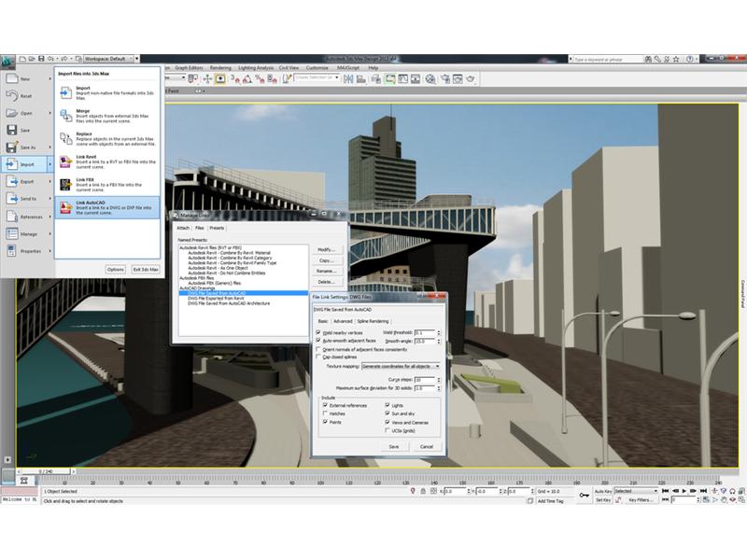Click the Replace icon in Import submenu
Viewport: 747px width, 560px height.
click(x=65, y=138)
